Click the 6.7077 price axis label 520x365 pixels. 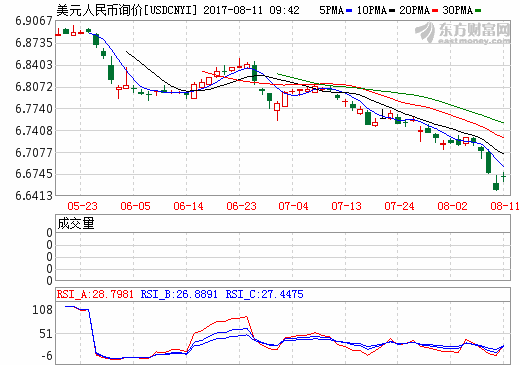coord(34,153)
